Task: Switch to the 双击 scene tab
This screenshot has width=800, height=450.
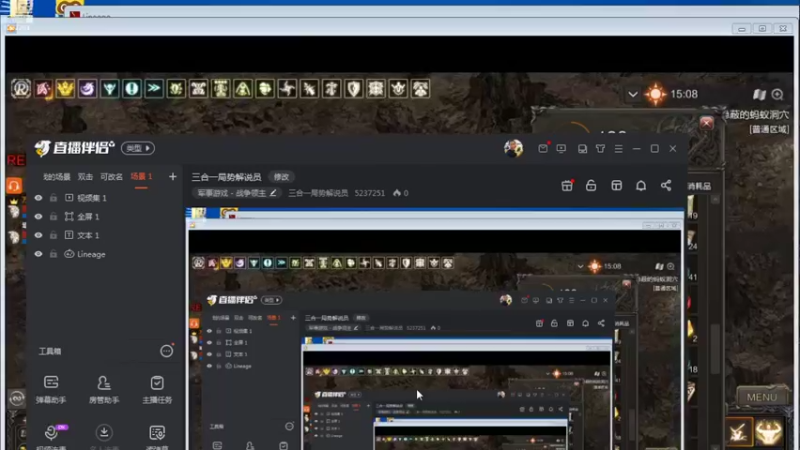Action: [x=85, y=177]
